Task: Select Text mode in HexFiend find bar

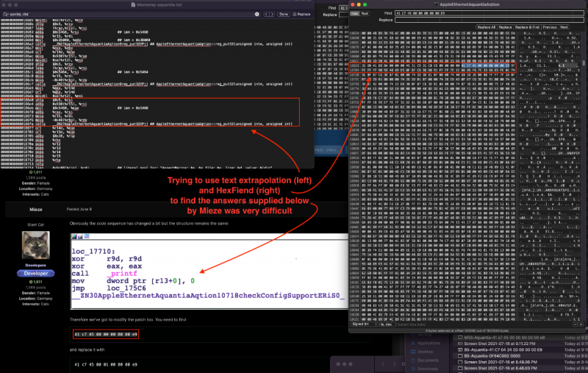Action: (364, 13)
